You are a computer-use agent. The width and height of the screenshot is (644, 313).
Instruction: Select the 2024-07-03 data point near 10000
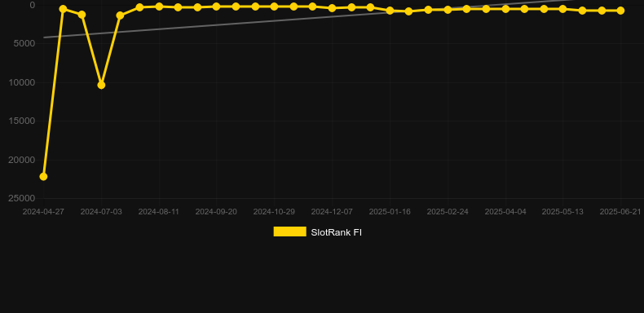(x=101, y=85)
